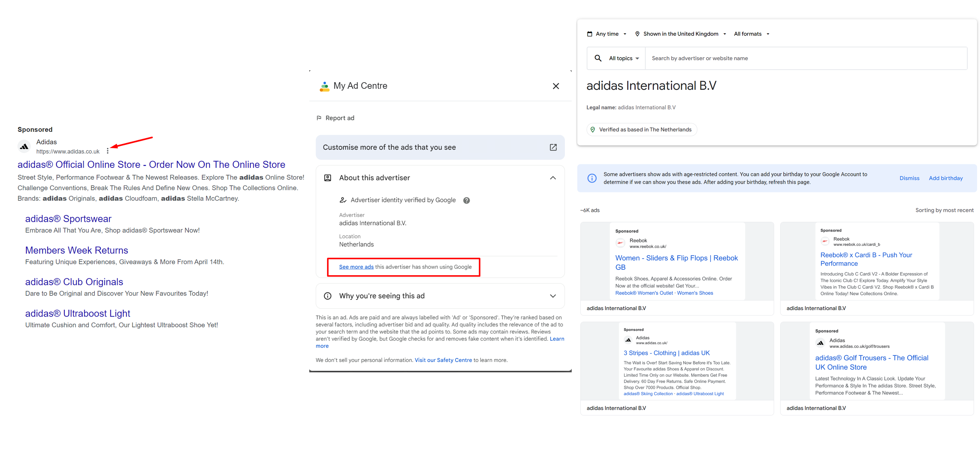Expand the Why you're seeing this ad section
The width and height of the screenshot is (980, 467).
click(x=553, y=296)
